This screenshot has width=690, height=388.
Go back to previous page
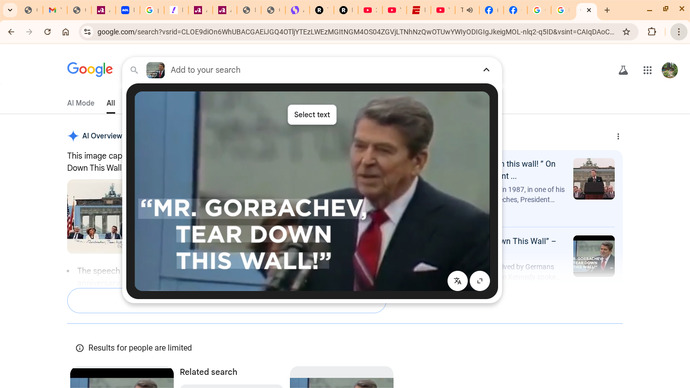coord(11,32)
